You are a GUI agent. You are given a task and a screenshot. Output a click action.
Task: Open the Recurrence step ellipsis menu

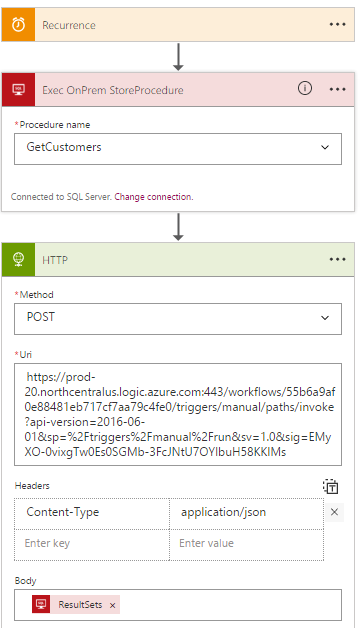pos(337,25)
